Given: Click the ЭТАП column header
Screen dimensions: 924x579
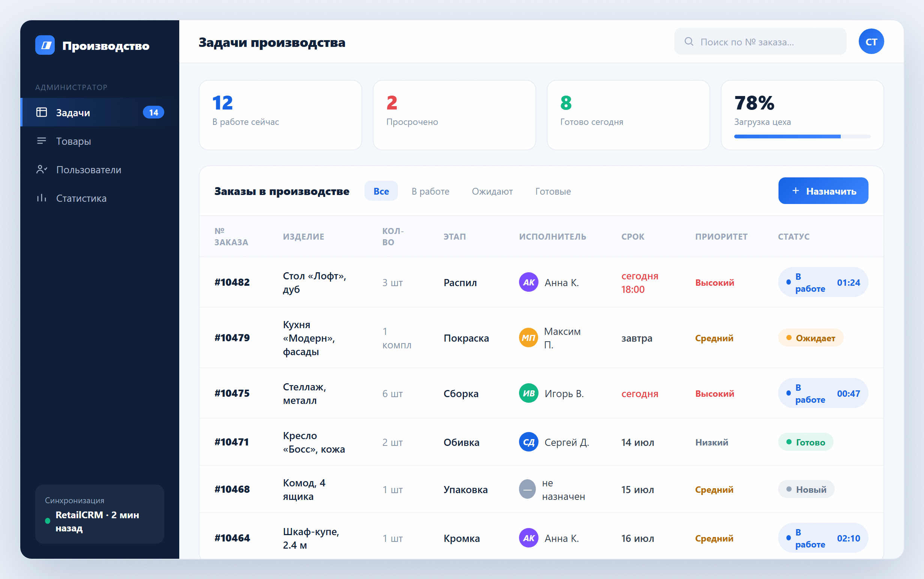Looking at the screenshot, I should click(454, 236).
